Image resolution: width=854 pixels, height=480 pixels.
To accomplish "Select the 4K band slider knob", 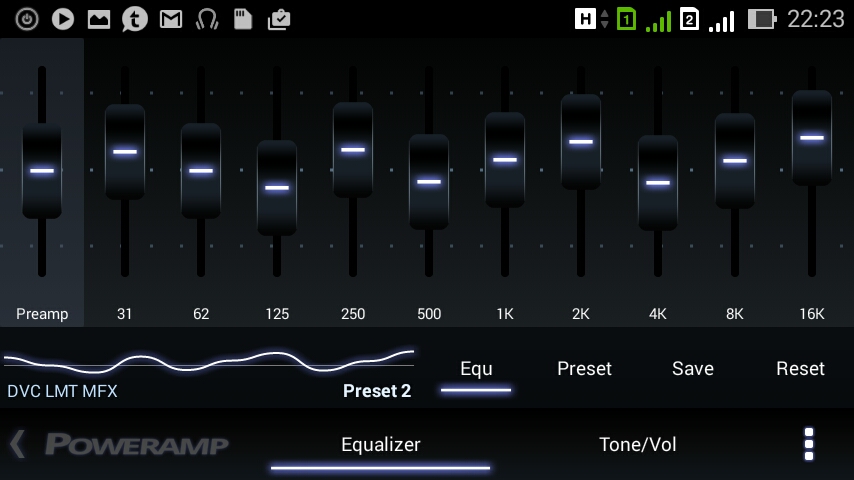I will [658, 183].
